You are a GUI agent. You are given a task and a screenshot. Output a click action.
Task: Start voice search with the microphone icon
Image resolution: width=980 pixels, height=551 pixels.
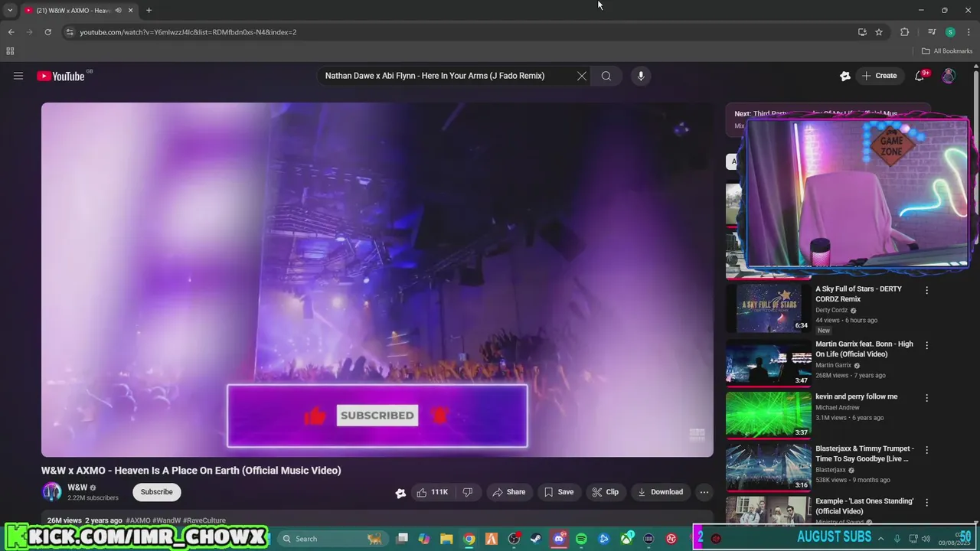(x=641, y=76)
